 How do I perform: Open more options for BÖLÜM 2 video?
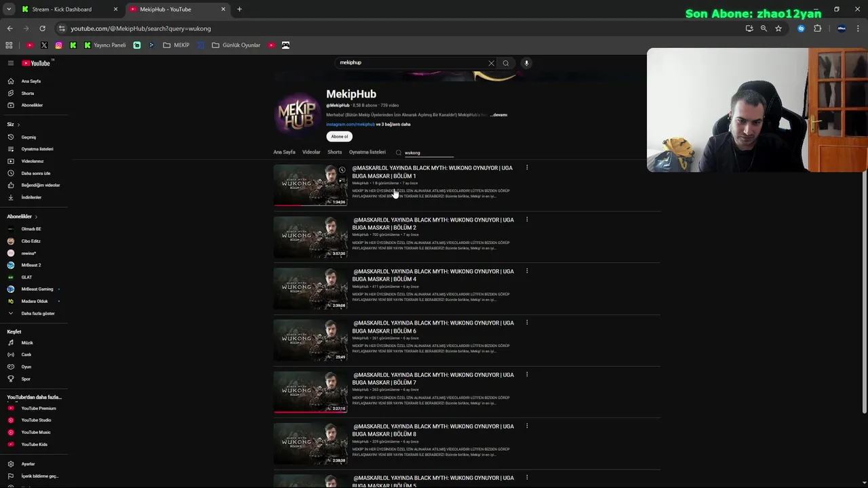pos(527,220)
